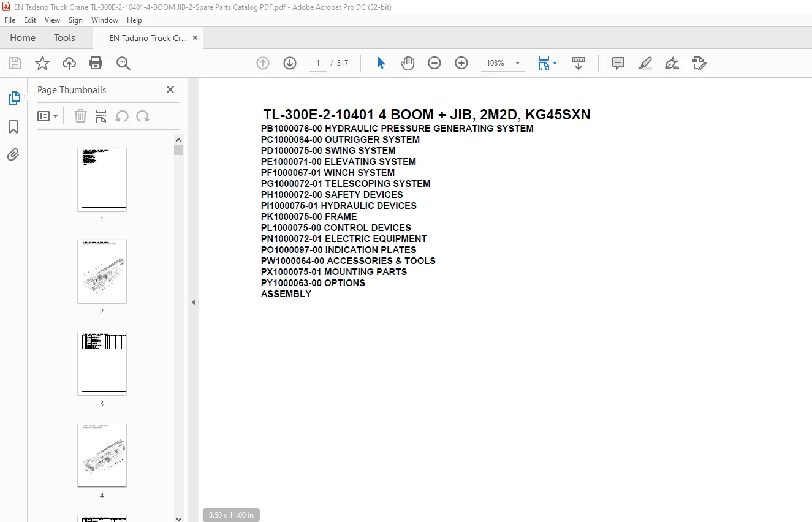Select the Highlight text pen tool
Screen dimensions: 812x522
point(645,63)
